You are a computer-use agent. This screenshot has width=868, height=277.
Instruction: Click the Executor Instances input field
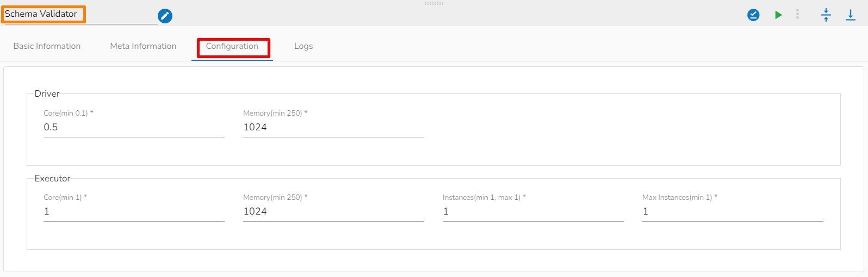click(x=533, y=212)
